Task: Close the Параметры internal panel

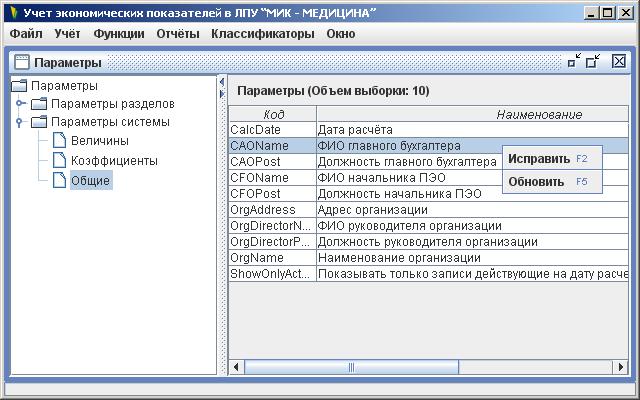Action: tap(619, 62)
